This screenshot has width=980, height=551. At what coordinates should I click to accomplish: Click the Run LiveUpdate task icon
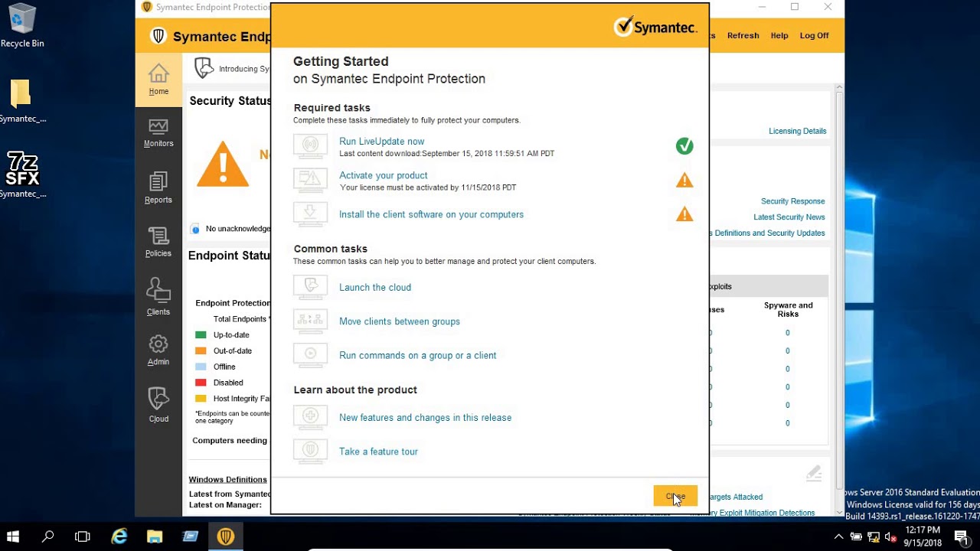coord(310,146)
